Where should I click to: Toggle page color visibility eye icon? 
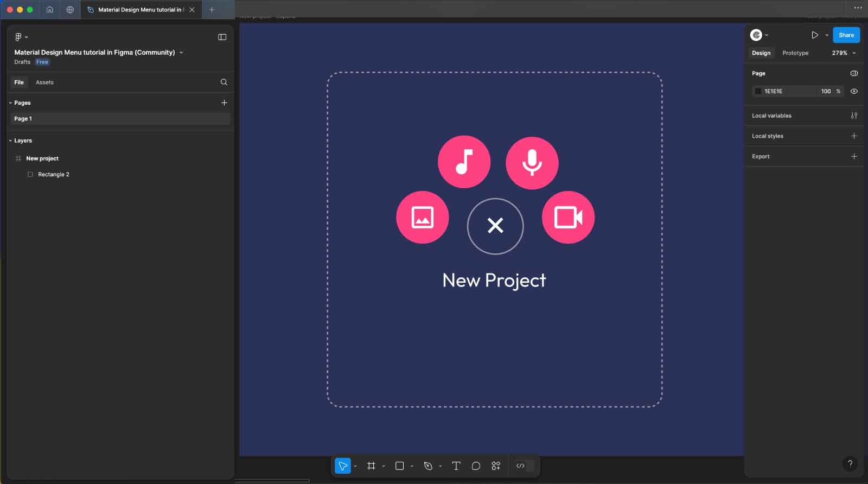[854, 91]
